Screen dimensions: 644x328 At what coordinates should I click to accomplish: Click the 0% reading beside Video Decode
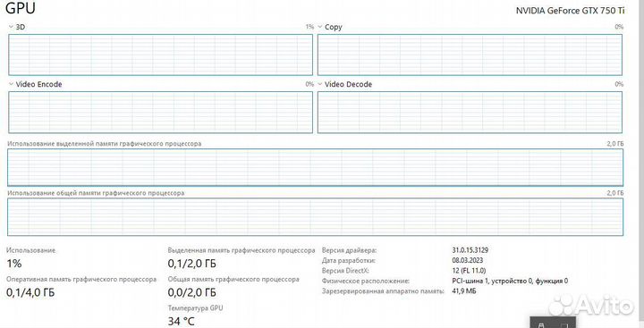pyautogui.click(x=619, y=84)
